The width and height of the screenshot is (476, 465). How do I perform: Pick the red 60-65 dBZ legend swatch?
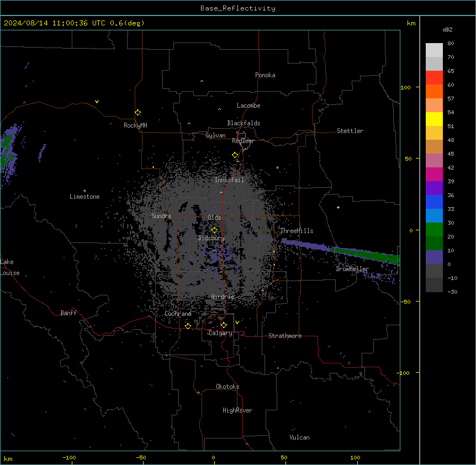pos(434,78)
